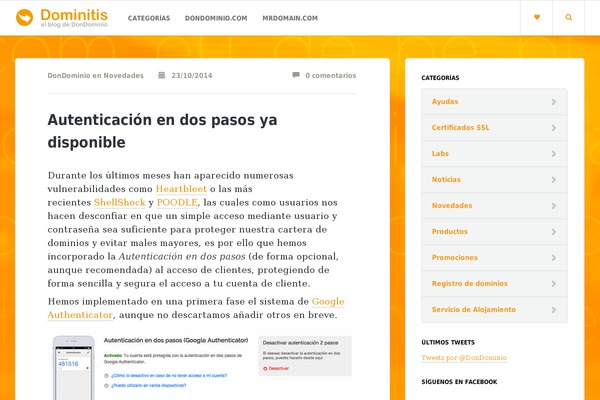Follow the POODLE link
The image size is (600, 400).
tap(177, 202)
